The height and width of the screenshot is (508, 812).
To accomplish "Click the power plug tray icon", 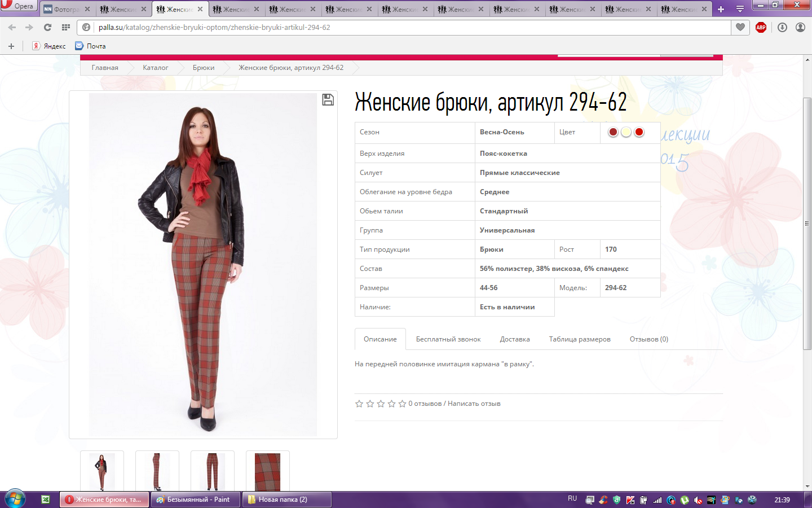I will (x=644, y=500).
